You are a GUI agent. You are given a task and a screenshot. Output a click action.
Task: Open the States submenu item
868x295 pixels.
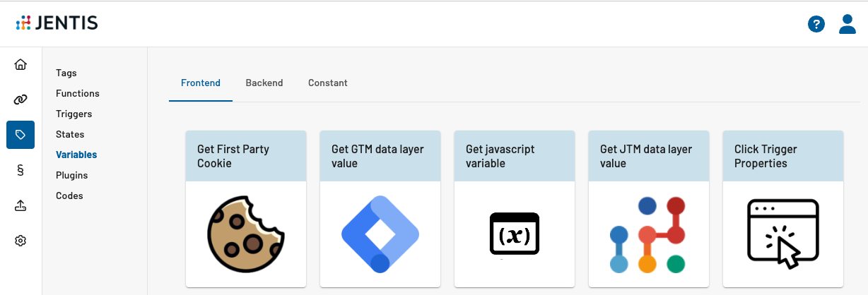click(70, 134)
